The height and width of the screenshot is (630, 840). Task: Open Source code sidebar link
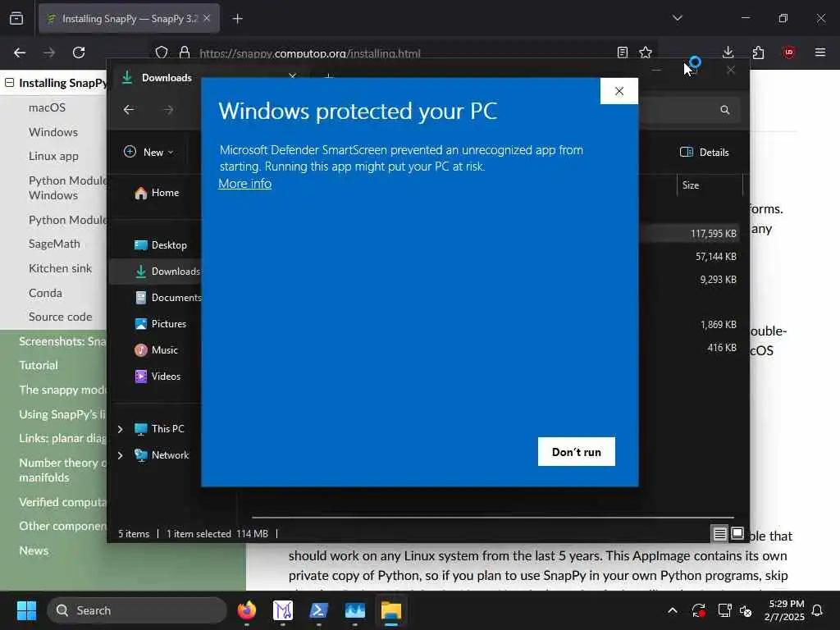[x=60, y=317]
